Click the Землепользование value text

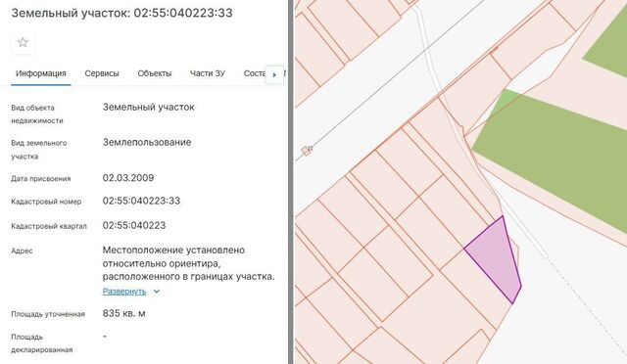point(147,142)
